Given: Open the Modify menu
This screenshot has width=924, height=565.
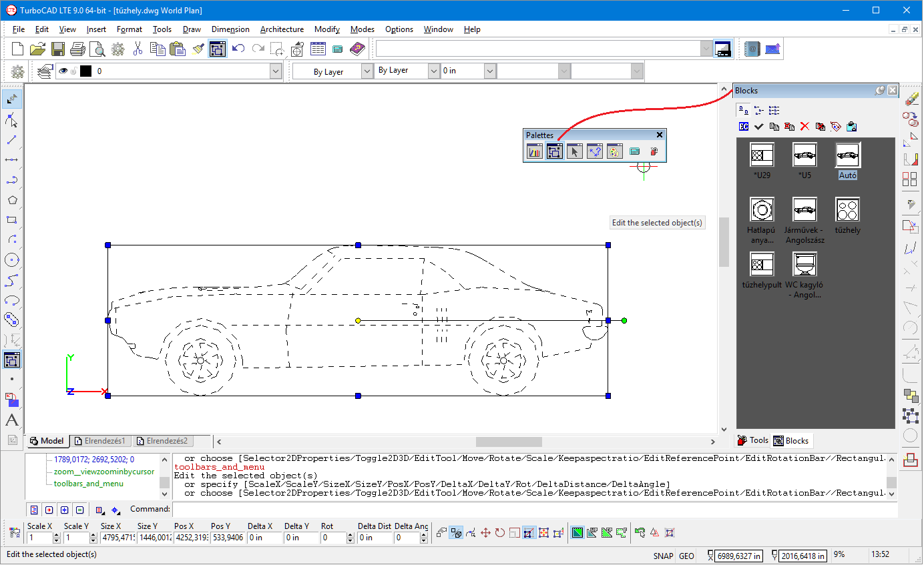Looking at the screenshot, I should 327,29.
